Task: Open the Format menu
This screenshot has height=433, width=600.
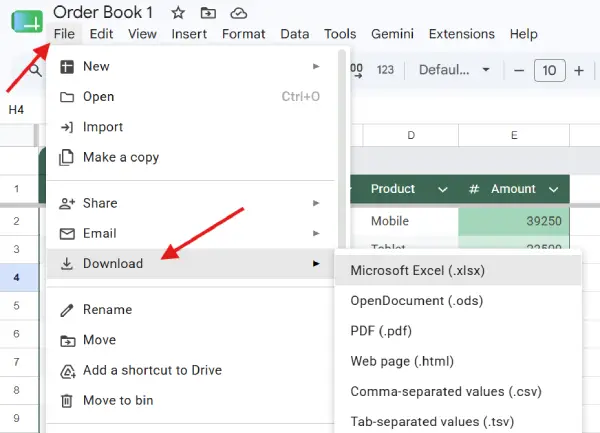Action: tap(243, 34)
